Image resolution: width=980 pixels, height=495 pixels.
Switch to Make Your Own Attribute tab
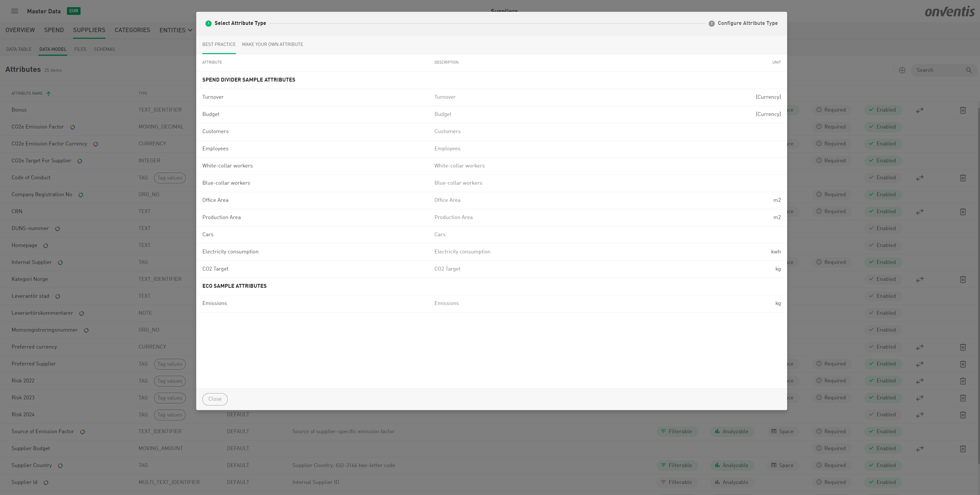tap(272, 45)
